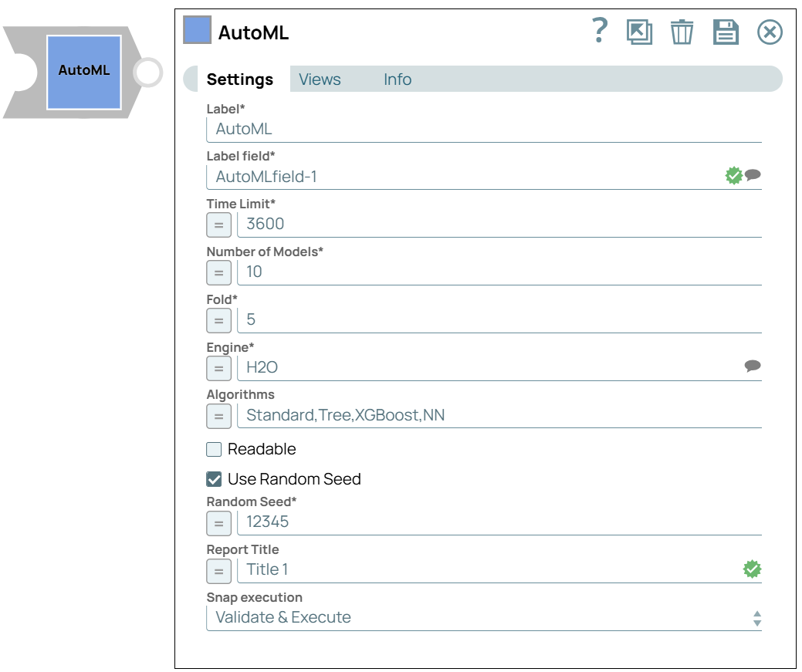Click the comment bubble beside AutoMLfield-1
Screen dimensions: 802x672
(x=751, y=175)
